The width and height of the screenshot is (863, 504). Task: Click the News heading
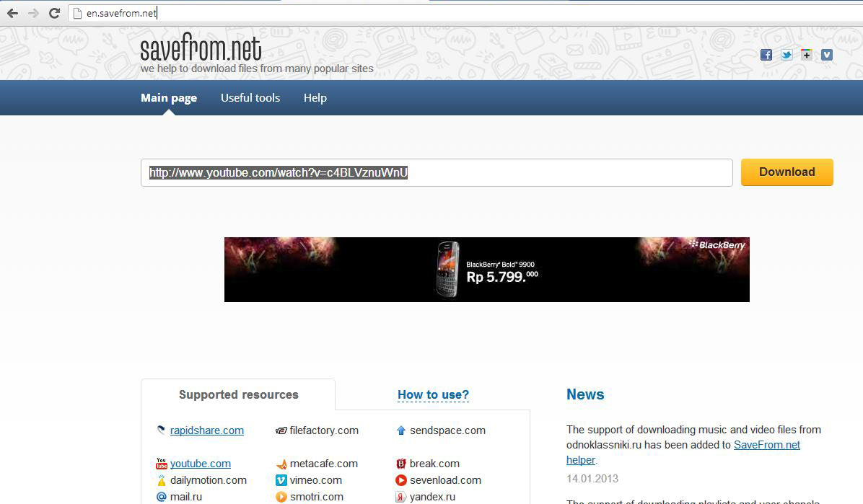585,394
